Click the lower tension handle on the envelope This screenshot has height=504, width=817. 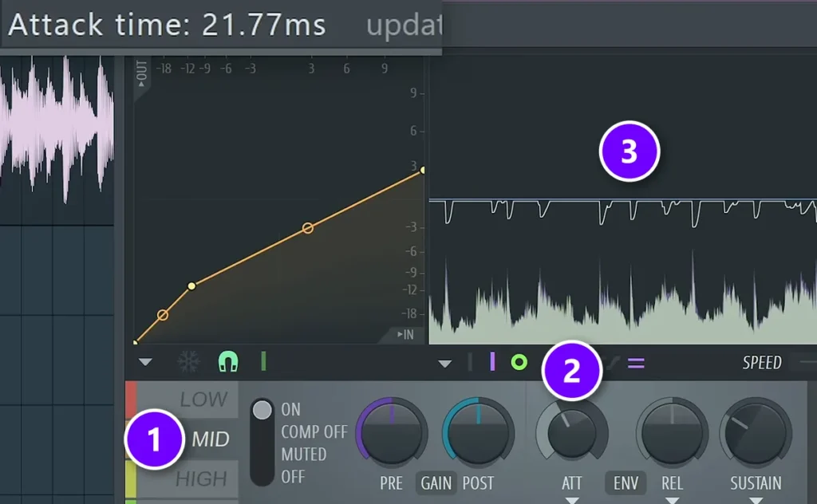[163, 315]
